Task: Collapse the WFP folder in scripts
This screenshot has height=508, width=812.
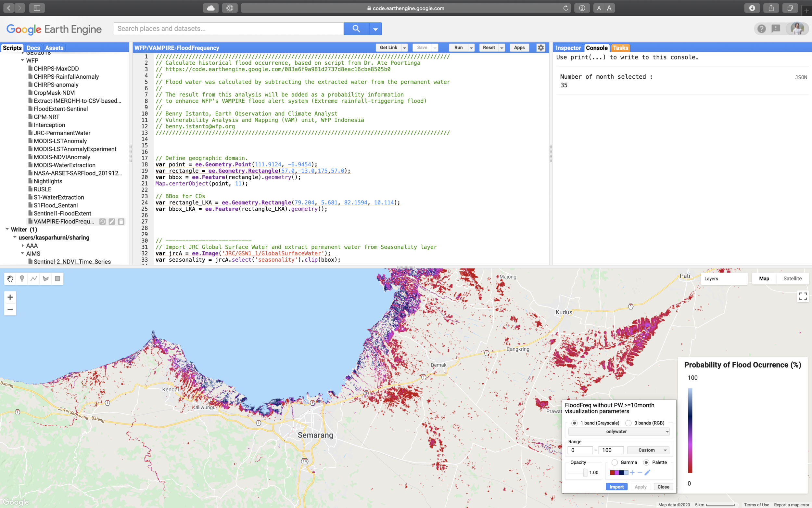Action: (x=22, y=60)
